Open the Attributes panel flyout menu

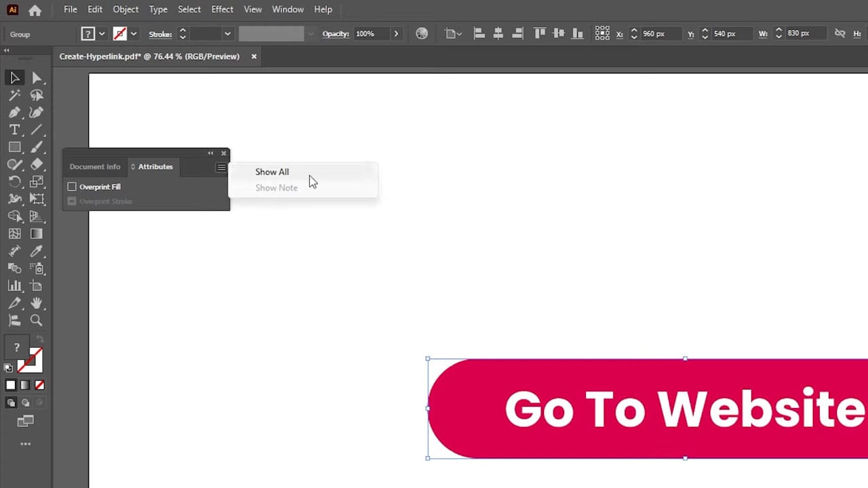[x=221, y=167]
